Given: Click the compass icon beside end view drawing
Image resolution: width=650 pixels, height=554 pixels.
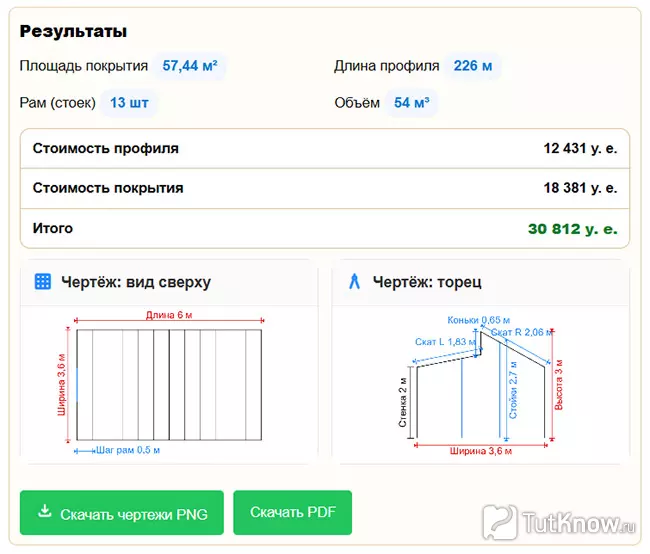Looking at the screenshot, I should pyautogui.click(x=354, y=281).
